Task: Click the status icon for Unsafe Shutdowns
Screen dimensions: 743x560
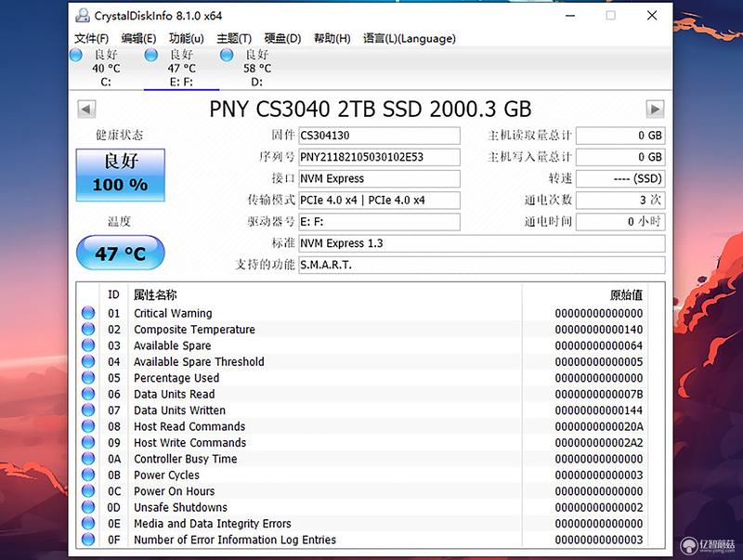Action: (x=88, y=507)
